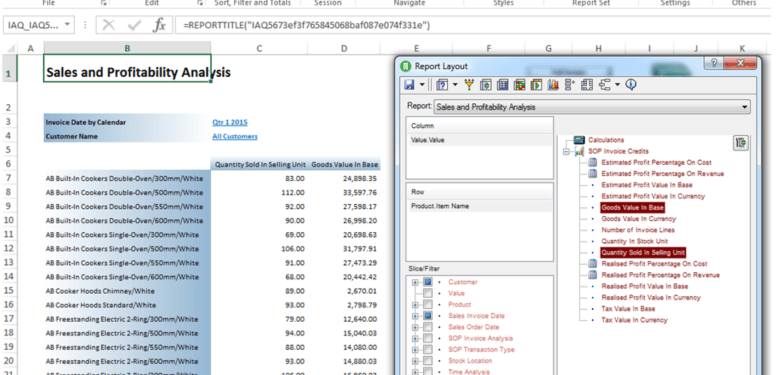Screen dimensions: 776x375
Task: Expand the Product dimension node
Action: [415, 305]
